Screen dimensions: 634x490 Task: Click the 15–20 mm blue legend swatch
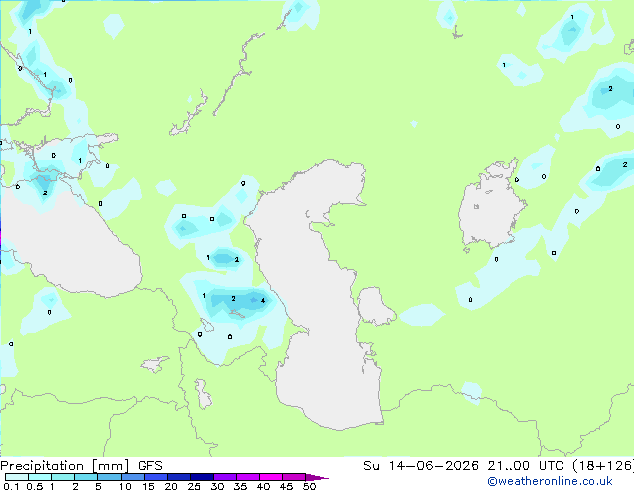click(155, 477)
